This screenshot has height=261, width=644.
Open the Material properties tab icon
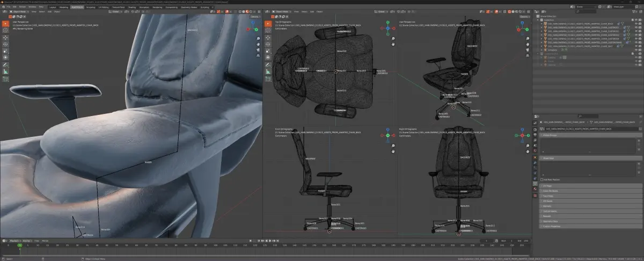click(x=535, y=189)
